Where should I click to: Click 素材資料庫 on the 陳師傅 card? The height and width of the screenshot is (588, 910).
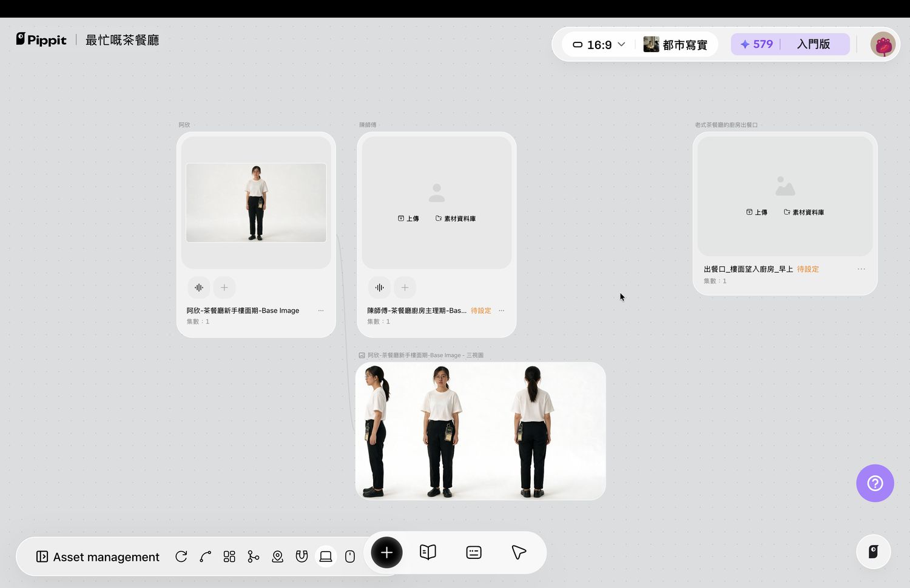(x=456, y=218)
